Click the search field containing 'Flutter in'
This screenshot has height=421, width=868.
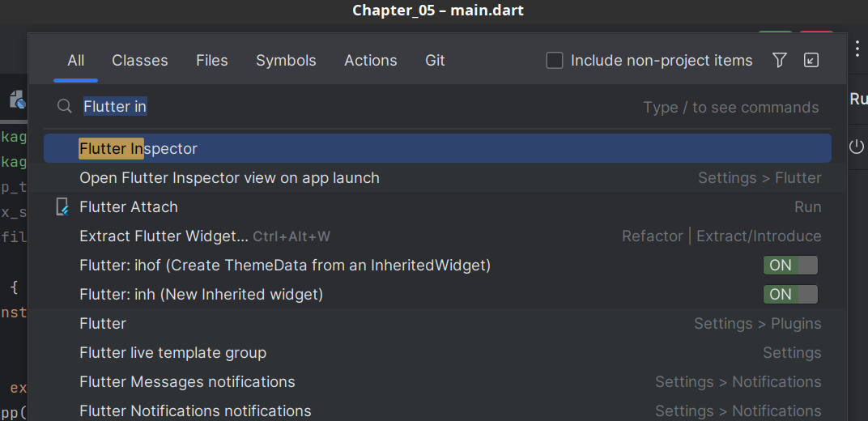(x=437, y=107)
